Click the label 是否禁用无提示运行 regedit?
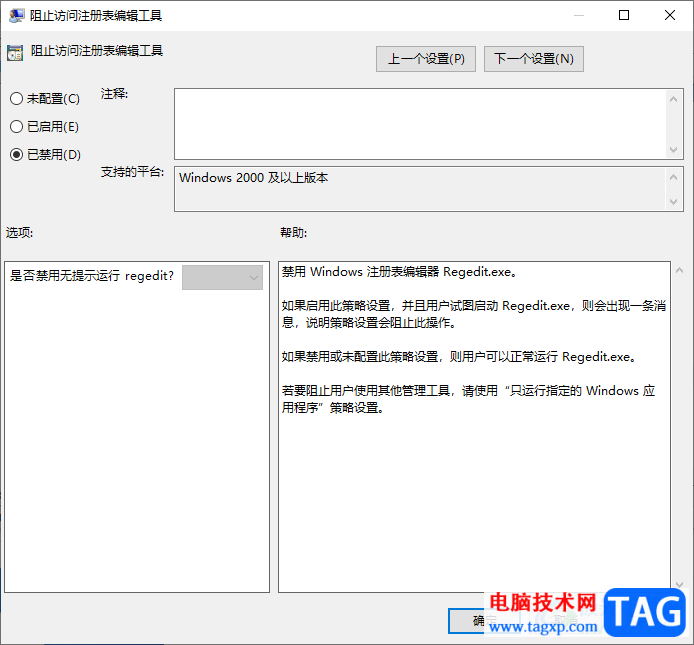694x645 pixels. pyautogui.click(x=92, y=276)
